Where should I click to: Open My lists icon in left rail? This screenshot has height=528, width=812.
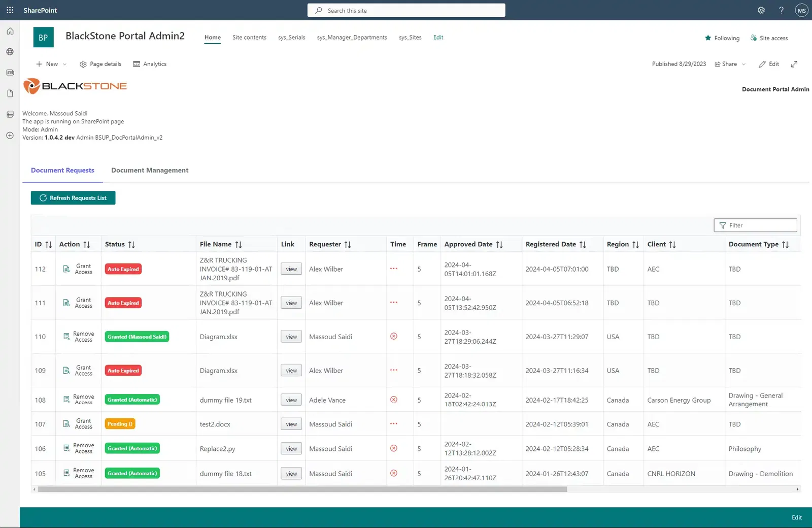coord(10,114)
